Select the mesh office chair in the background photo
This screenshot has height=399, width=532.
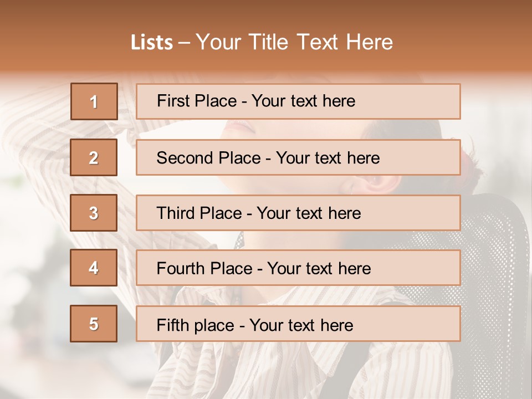(493, 260)
